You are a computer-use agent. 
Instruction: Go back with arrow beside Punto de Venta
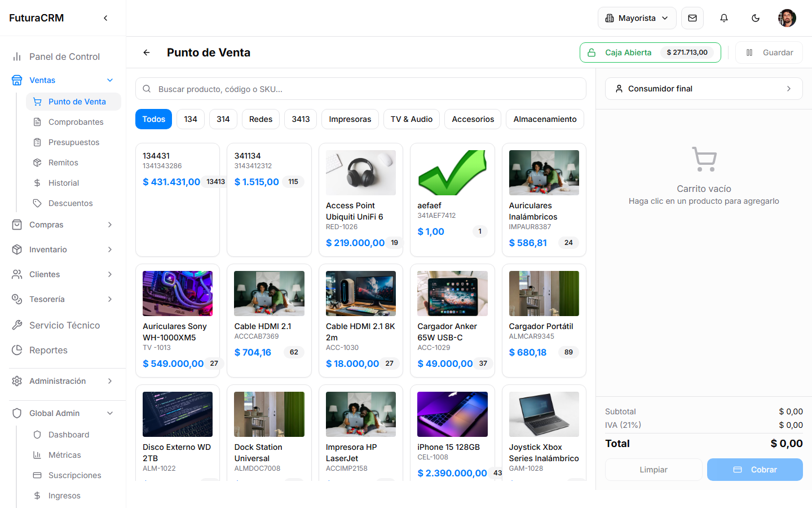pyautogui.click(x=147, y=52)
